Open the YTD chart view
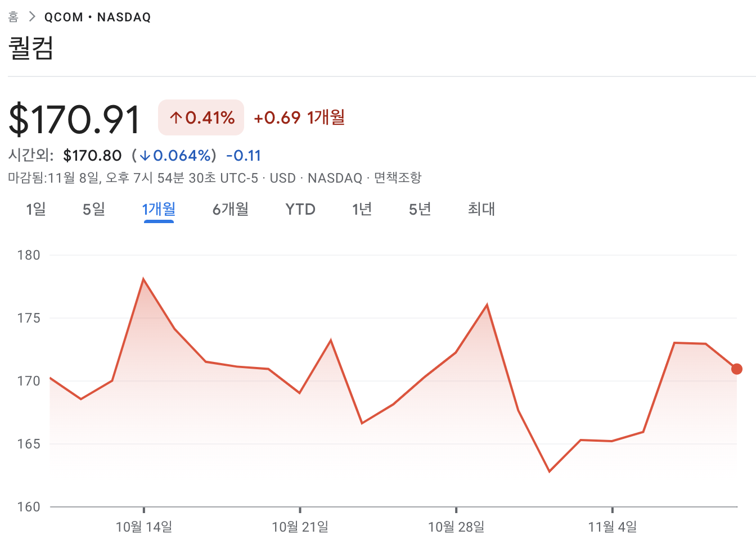This screenshot has width=756, height=544. click(x=300, y=209)
